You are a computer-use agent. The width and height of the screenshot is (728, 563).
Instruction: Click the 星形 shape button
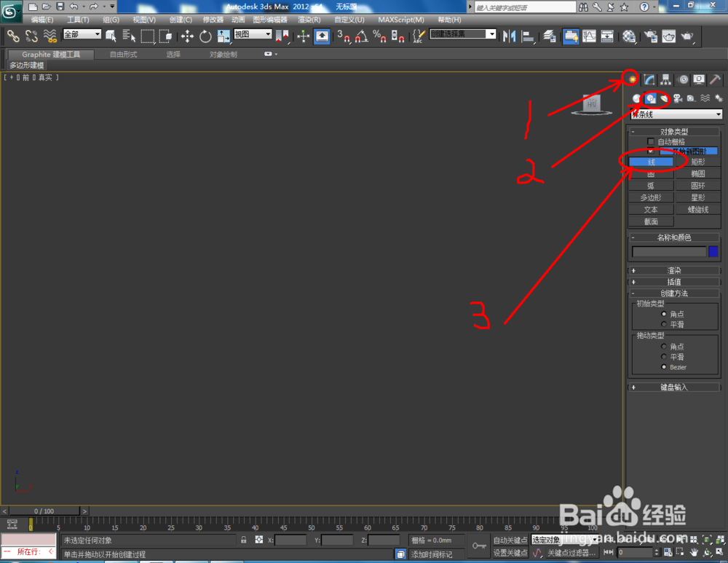pyautogui.click(x=698, y=197)
